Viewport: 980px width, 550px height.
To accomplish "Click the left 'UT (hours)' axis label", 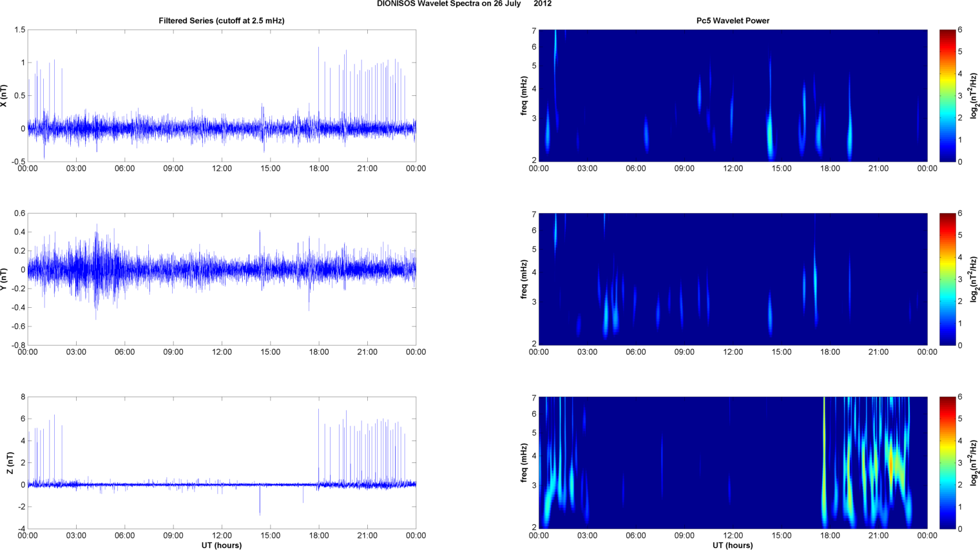I will click(x=222, y=545).
